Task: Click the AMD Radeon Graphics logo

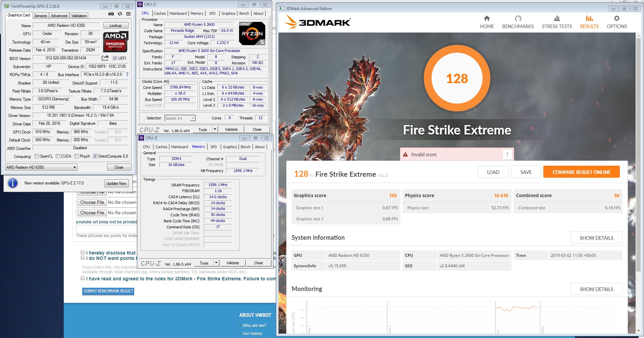Action: [115, 42]
